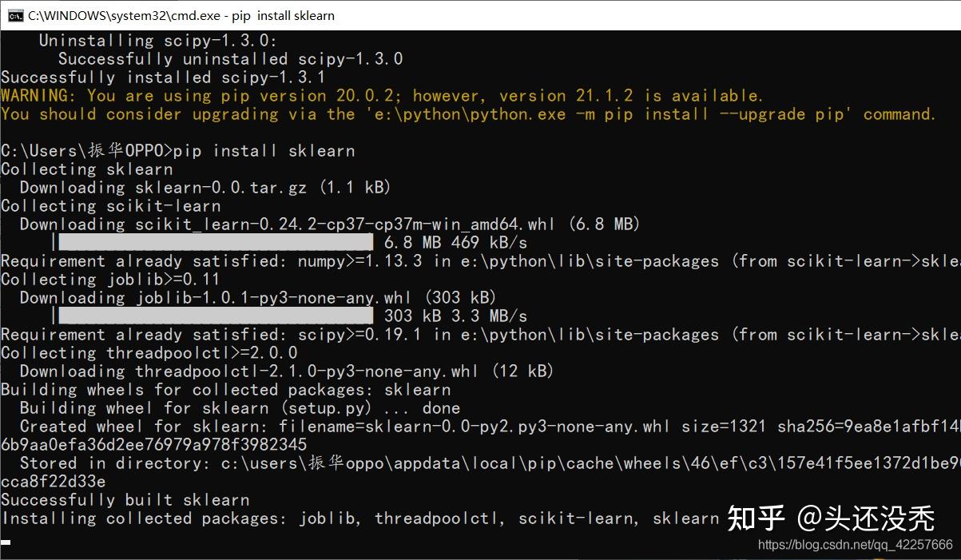Click the @头还没秃 username text

(867, 519)
